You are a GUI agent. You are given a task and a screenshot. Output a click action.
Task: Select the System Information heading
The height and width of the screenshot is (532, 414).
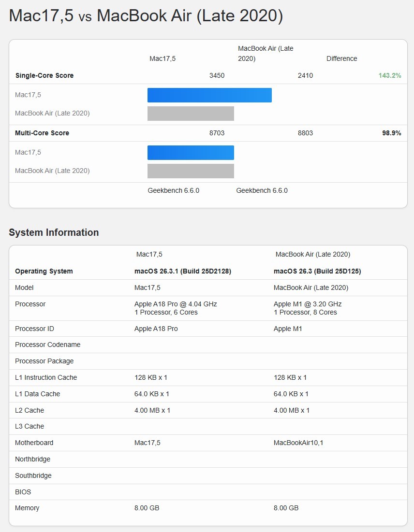click(x=54, y=232)
